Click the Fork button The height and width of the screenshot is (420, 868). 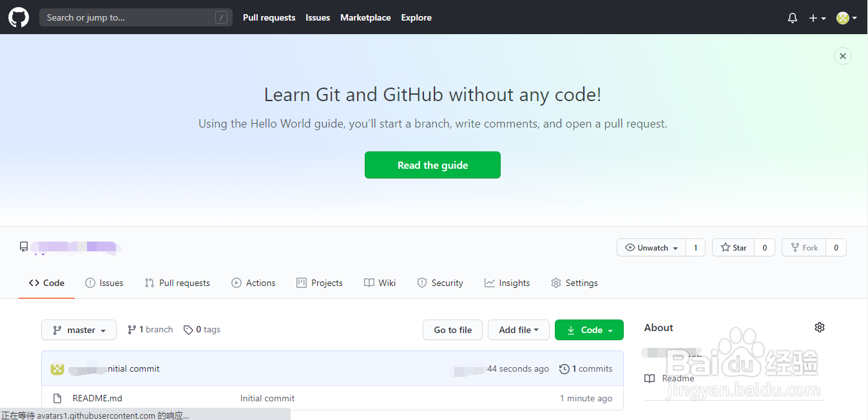(804, 247)
